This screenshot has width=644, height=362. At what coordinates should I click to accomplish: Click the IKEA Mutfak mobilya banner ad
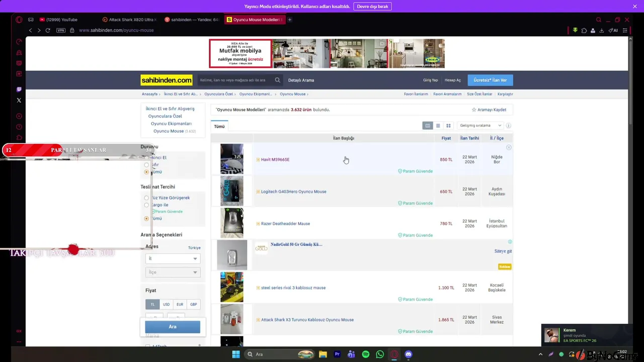coord(327,53)
